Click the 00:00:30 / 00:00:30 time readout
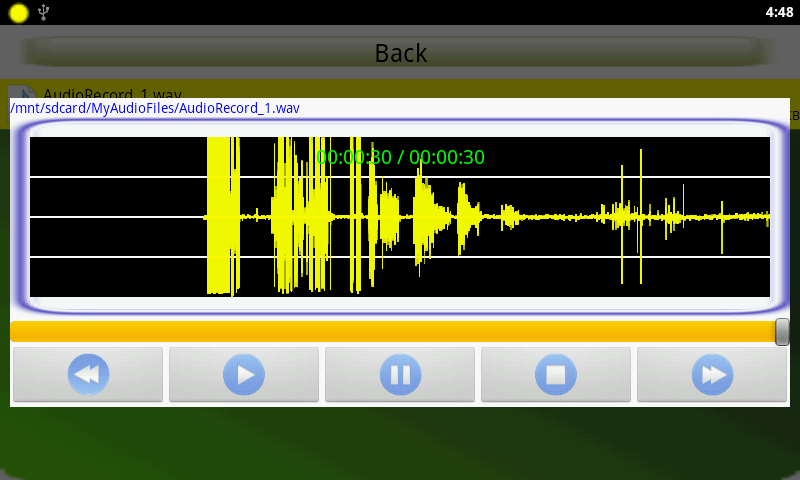This screenshot has height=480, width=800. pos(400,157)
